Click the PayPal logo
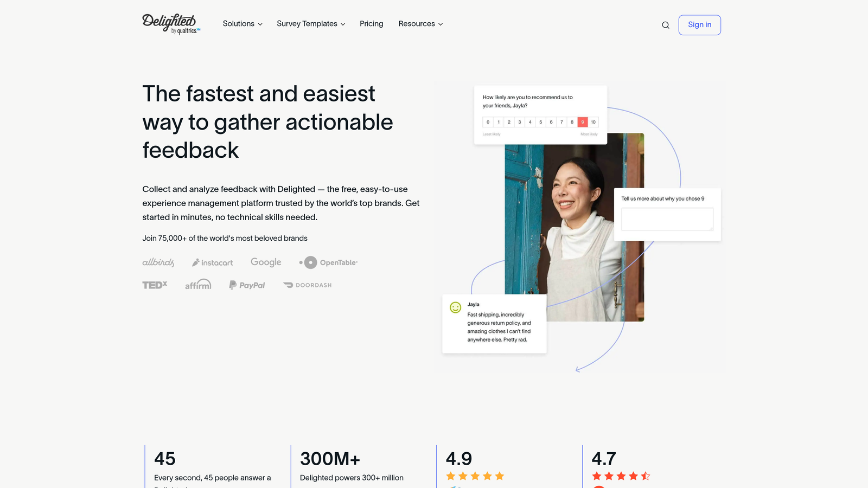Screen dimensions: 868x488 [246, 284]
